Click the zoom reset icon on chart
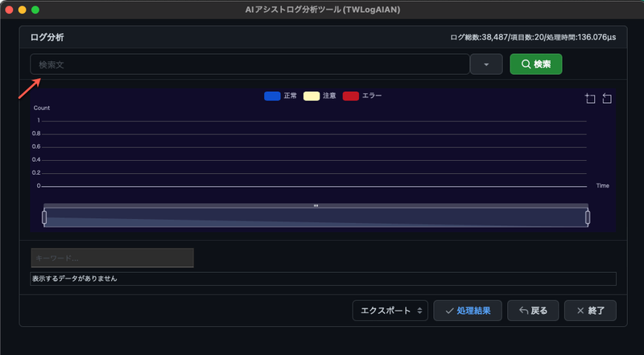644x355 pixels. click(607, 98)
